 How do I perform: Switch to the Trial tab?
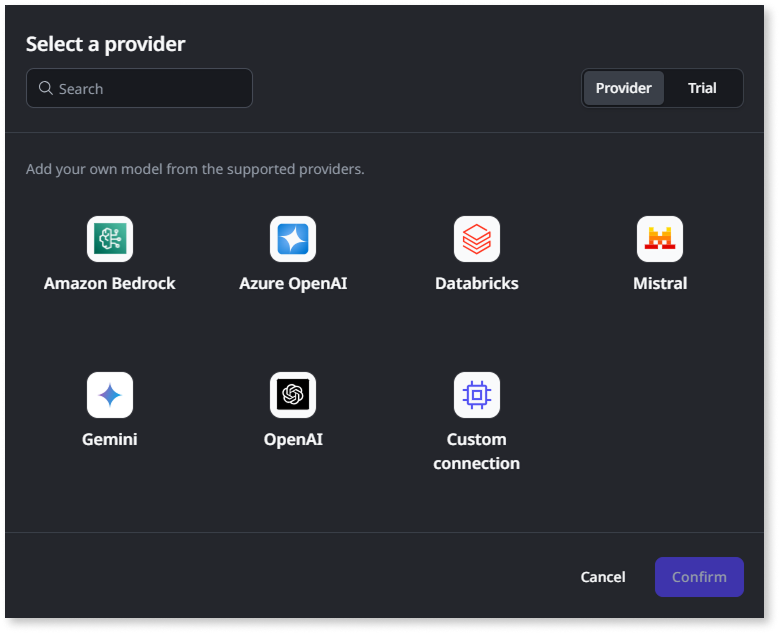pyautogui.click(x=702, y=88)
